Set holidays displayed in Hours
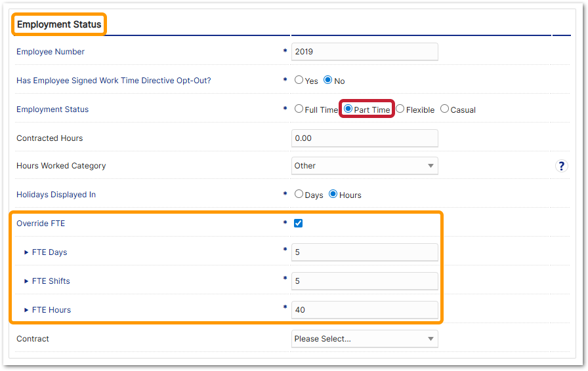The width and height of the screenshot is (588, 371). 333,194
